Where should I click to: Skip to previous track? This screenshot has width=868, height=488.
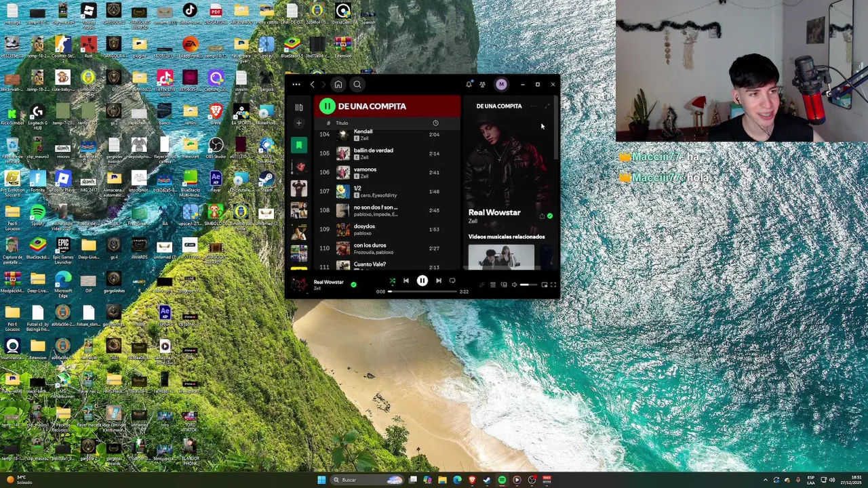(x=406, y=281)
